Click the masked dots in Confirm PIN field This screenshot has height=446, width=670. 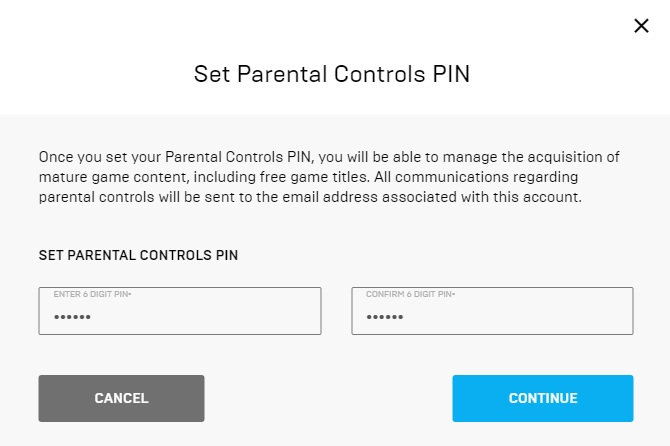coord(384,317)
